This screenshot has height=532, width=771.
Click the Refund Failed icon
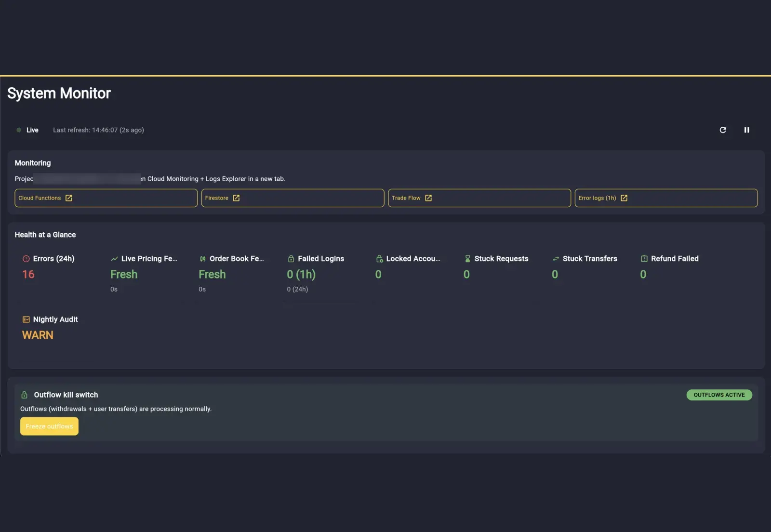pyautogui.click(x=644, y=259)
